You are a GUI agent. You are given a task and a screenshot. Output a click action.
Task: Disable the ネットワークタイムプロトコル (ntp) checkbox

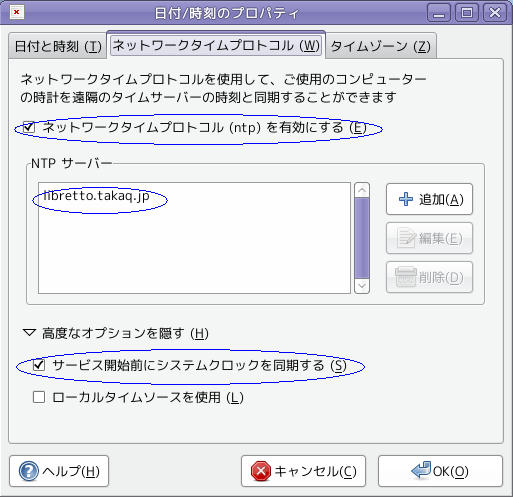click(29, 127)
